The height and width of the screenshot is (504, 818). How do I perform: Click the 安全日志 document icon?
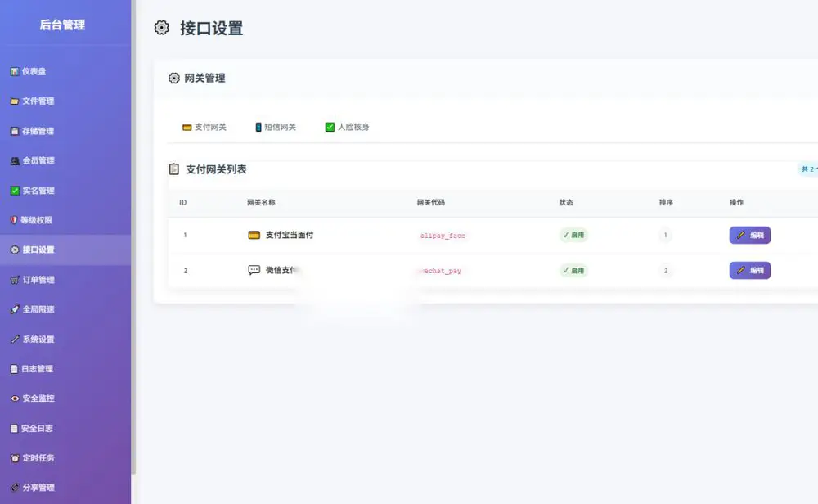[14, 429]
